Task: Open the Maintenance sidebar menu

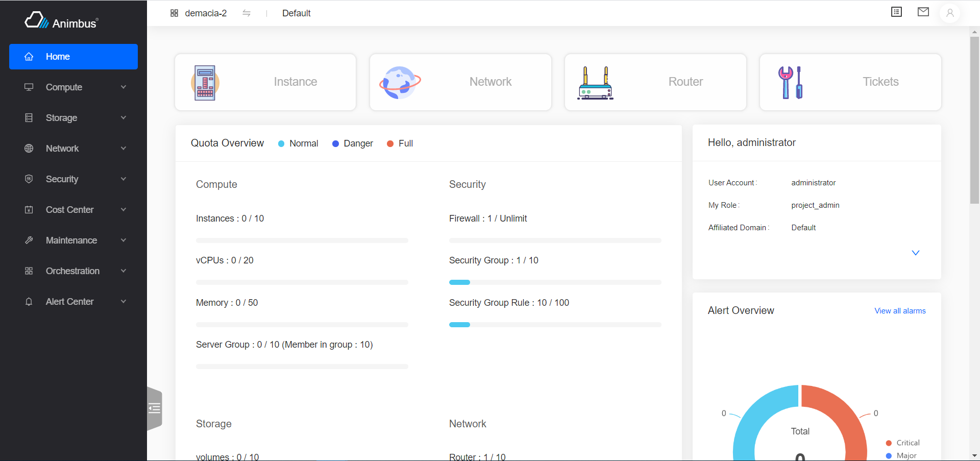Action: coord(73,240)
